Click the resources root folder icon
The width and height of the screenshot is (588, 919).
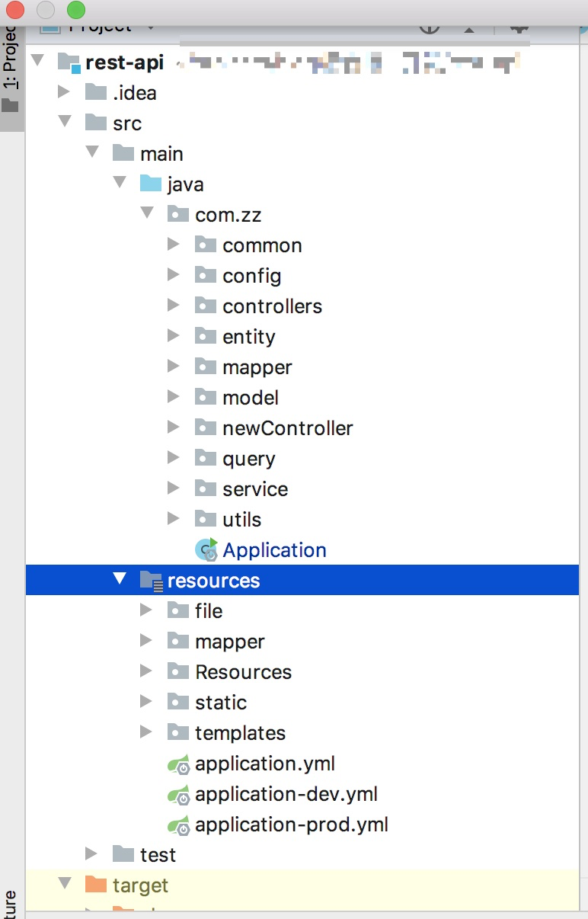(x=151, y=581)
